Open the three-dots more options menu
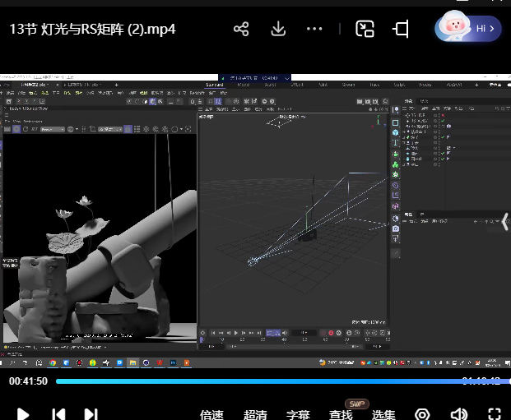 [314, 29]
